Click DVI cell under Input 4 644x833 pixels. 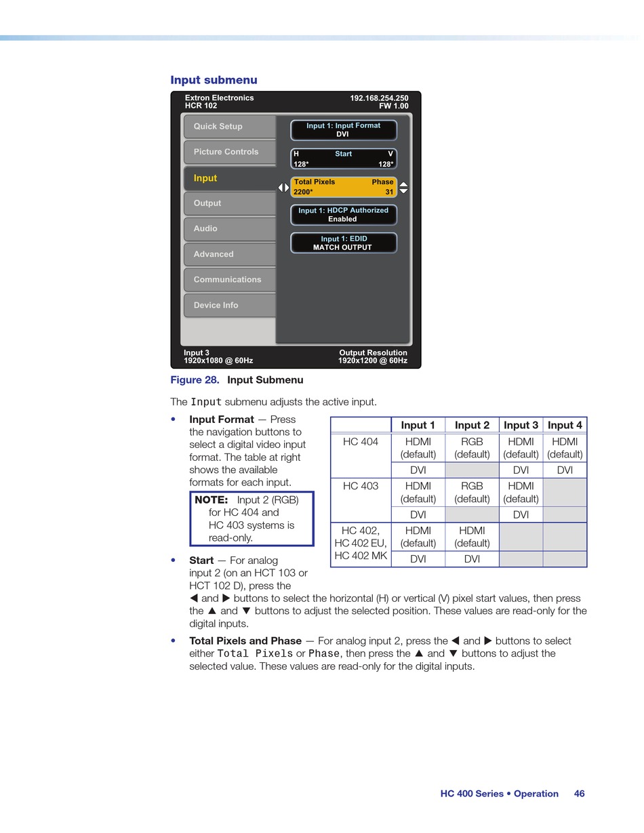[565, 470]
